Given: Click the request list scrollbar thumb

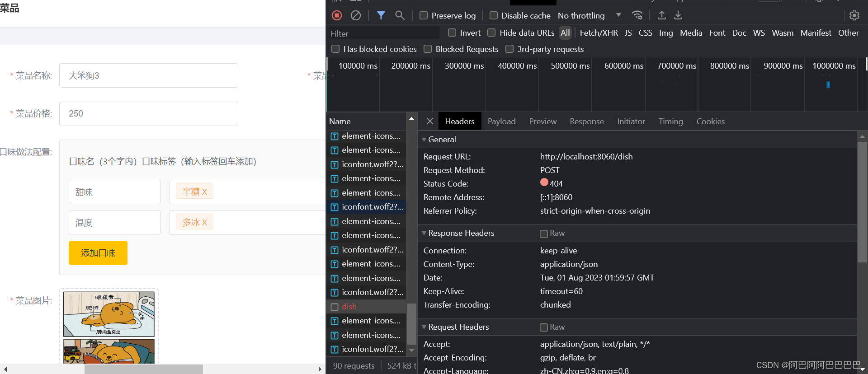Looking at the screenshot, I should tap(411, 323).
